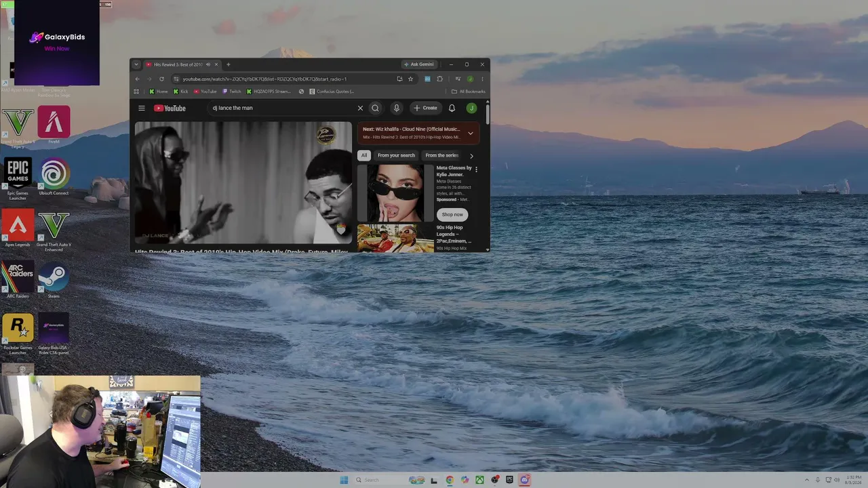Viewport: 868px width, 488px height.
Task: Open Apex Legends desktop shortcut
Action: [x=18, y=228]
